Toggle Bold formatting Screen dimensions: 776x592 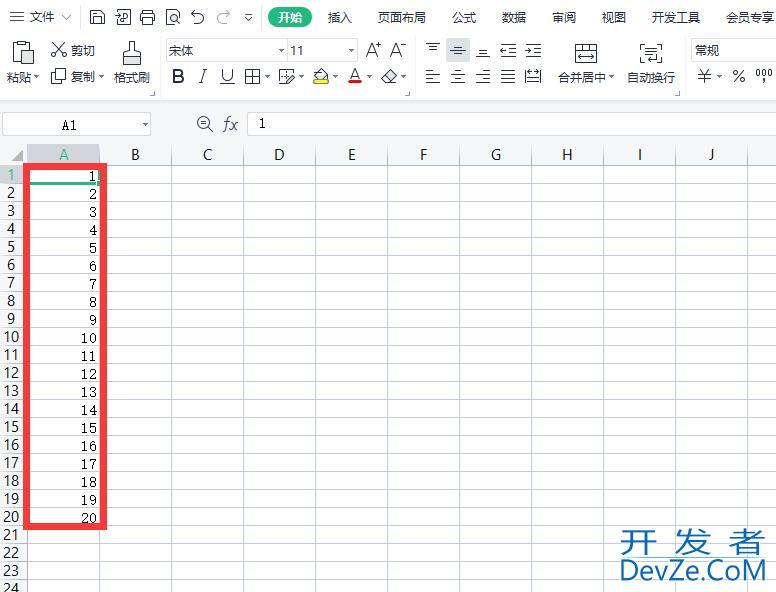click(178, 77)
